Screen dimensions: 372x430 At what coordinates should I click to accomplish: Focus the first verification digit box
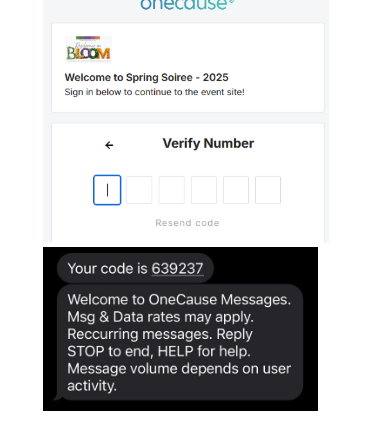coord(107,190)
